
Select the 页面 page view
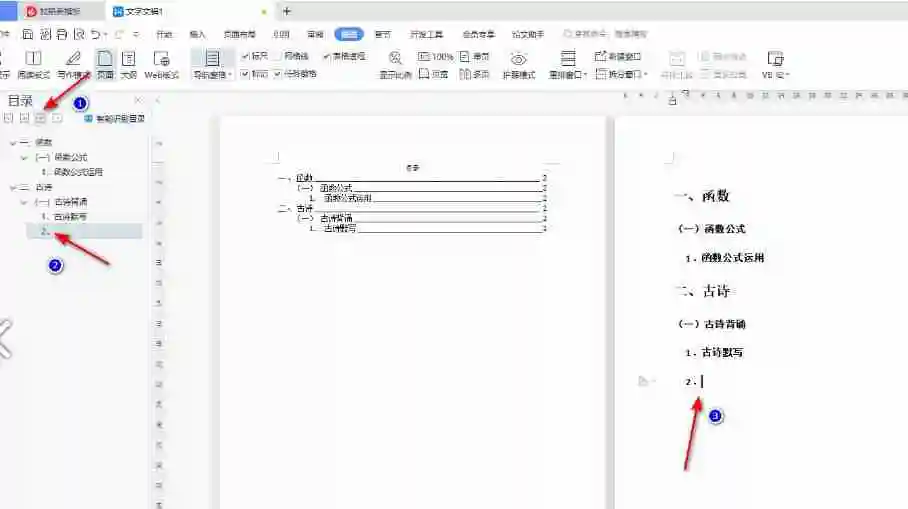(x=105, y=64)
